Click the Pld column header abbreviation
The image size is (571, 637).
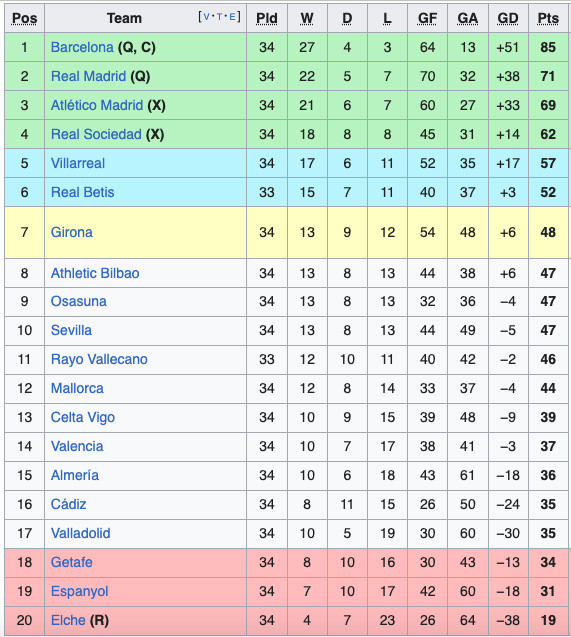pyautogui.click(x=267, y=18)
